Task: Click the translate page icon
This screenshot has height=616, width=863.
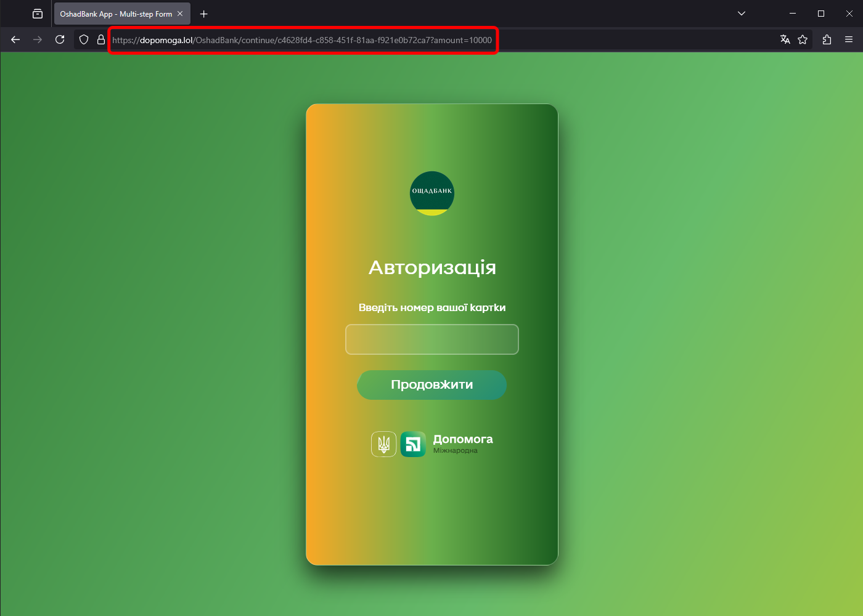Action: pos(785,39)
